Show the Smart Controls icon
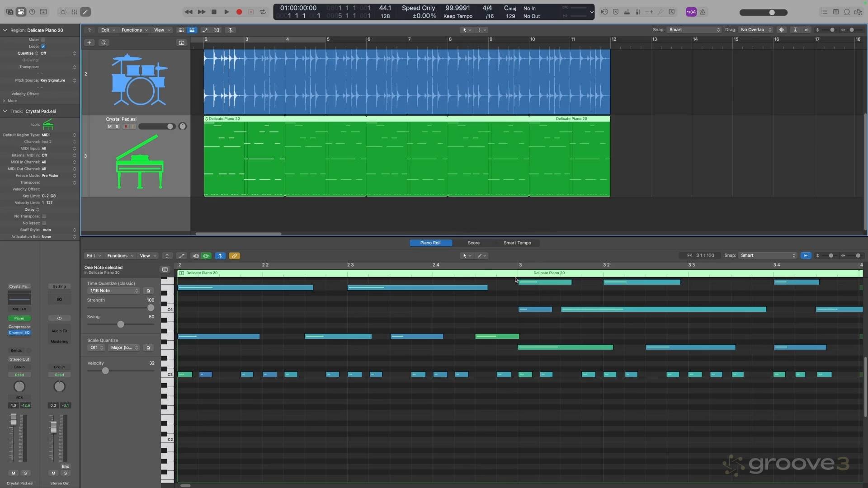Image resolution: width=868 pixels, height=488 pixels. tap(63, 12)
